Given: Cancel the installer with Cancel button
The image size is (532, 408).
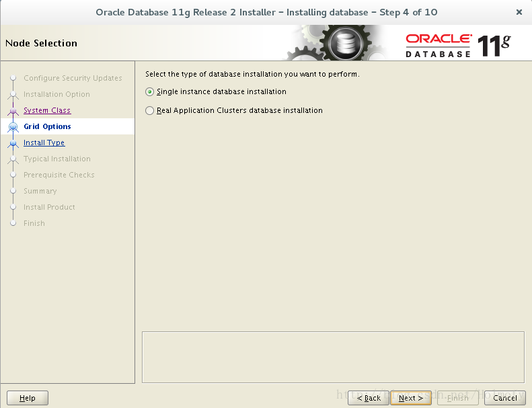Looking at the screenshot, I should pos(505,398).
